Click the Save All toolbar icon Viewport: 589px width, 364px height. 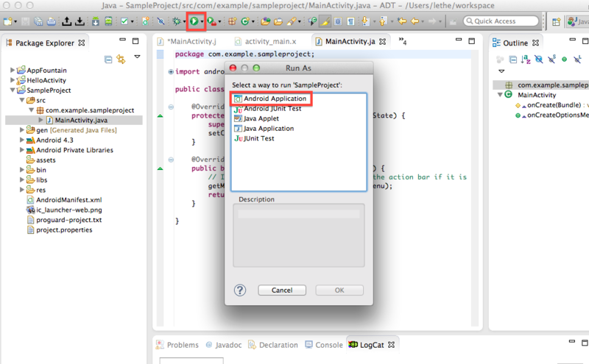pyautogui.click(x=38, y=21)
